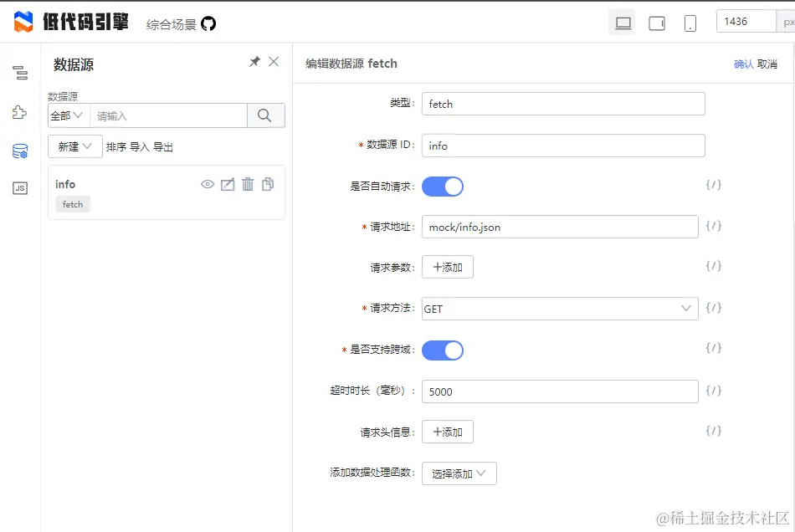Screen dimensions: 795x532
Task: Toggle the 是否支持跨域 switch
Action: (x=443, y=350)
